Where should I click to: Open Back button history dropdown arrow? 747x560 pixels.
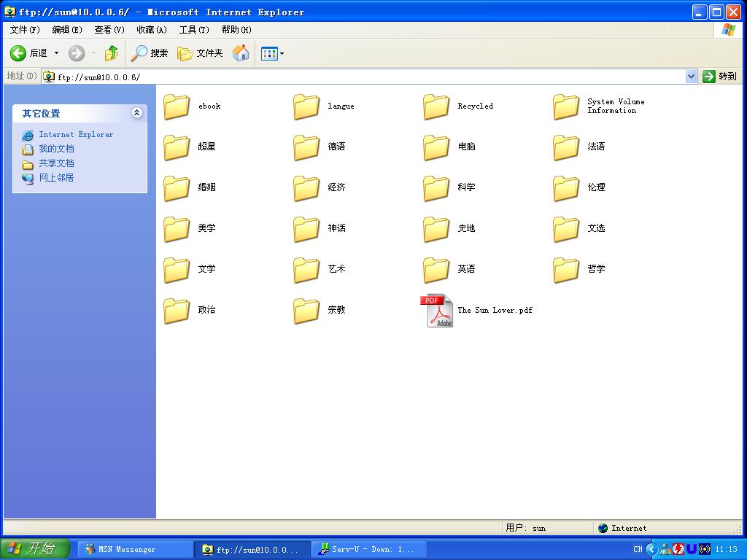[x=56, y=53]
